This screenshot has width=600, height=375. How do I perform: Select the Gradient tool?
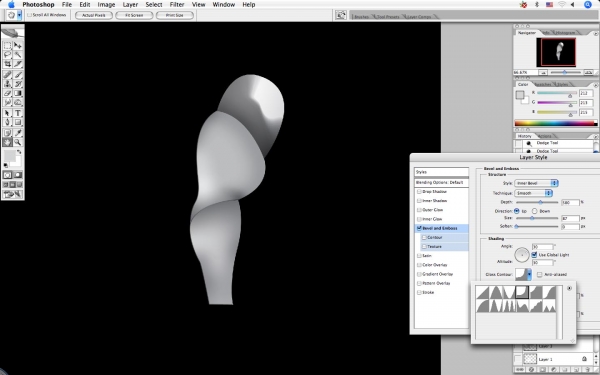pos(18,93)
